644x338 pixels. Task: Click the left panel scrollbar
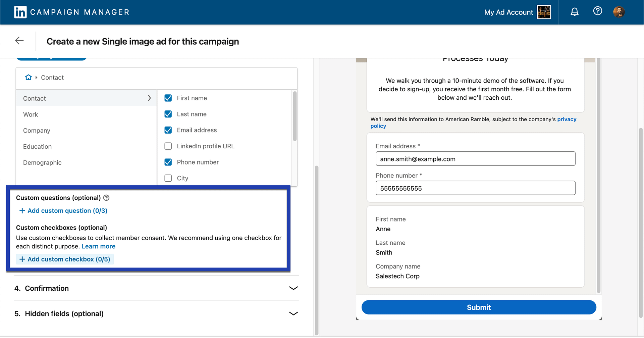(316, 250)
